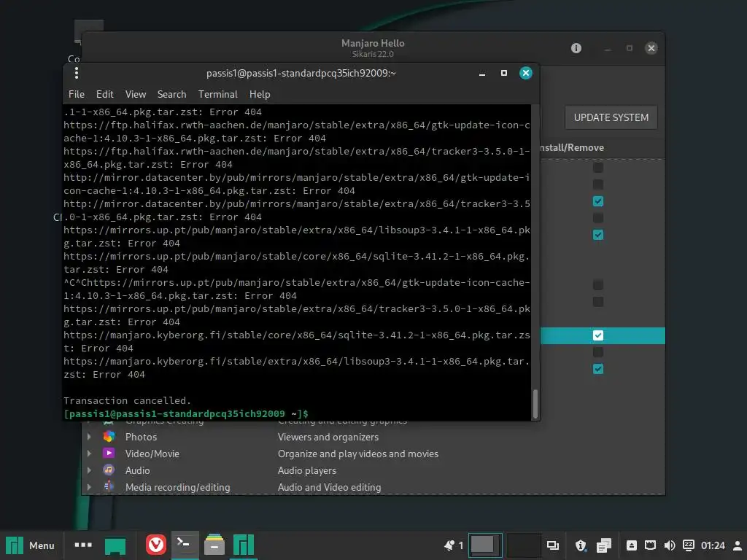Open the Manjaro Menu launcher in taskbar
This screenshot has width=747, height=560.
coord(15,545)
